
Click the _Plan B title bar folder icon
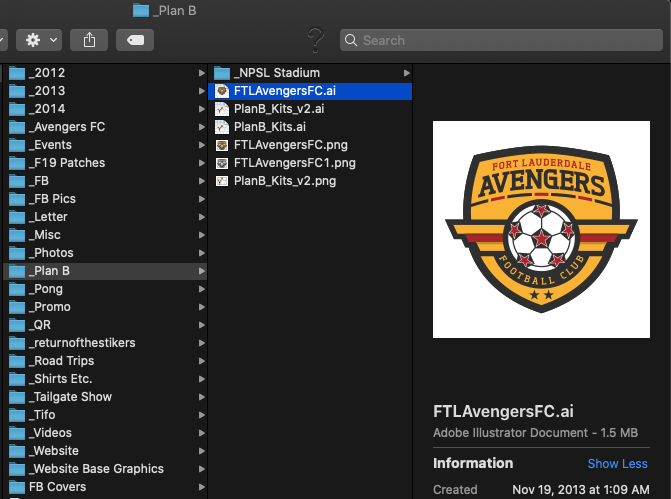[x=141, y=10]
